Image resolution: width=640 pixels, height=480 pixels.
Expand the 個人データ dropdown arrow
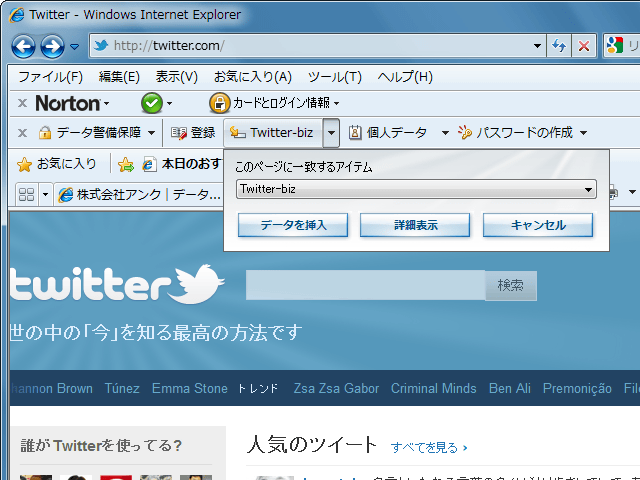[445, 133]
